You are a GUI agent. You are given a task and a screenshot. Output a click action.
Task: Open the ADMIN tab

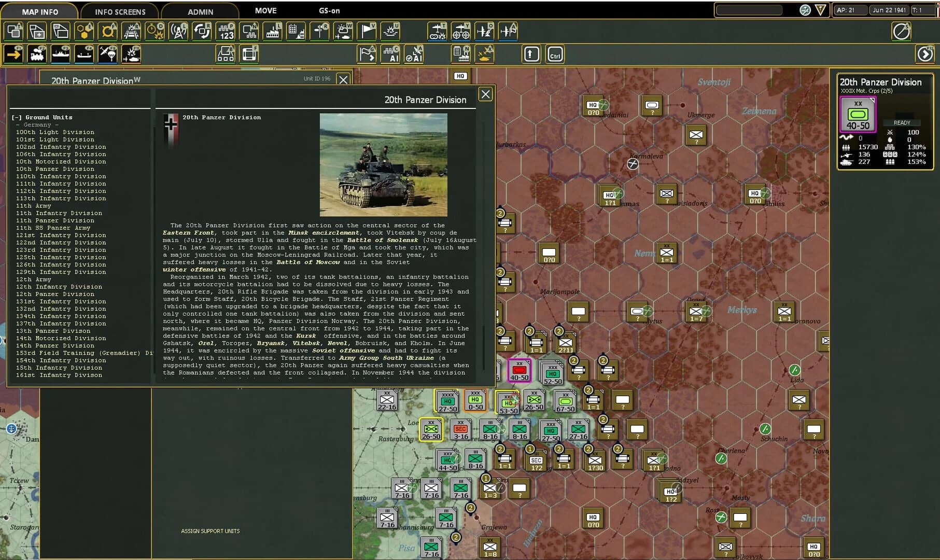200,11
